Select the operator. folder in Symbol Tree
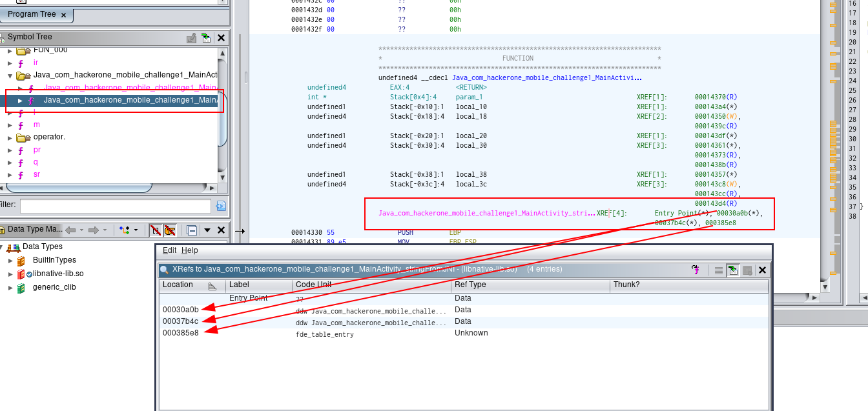This screenshot has height=411, width=868. pyautogui.click(x=49, y=137)
